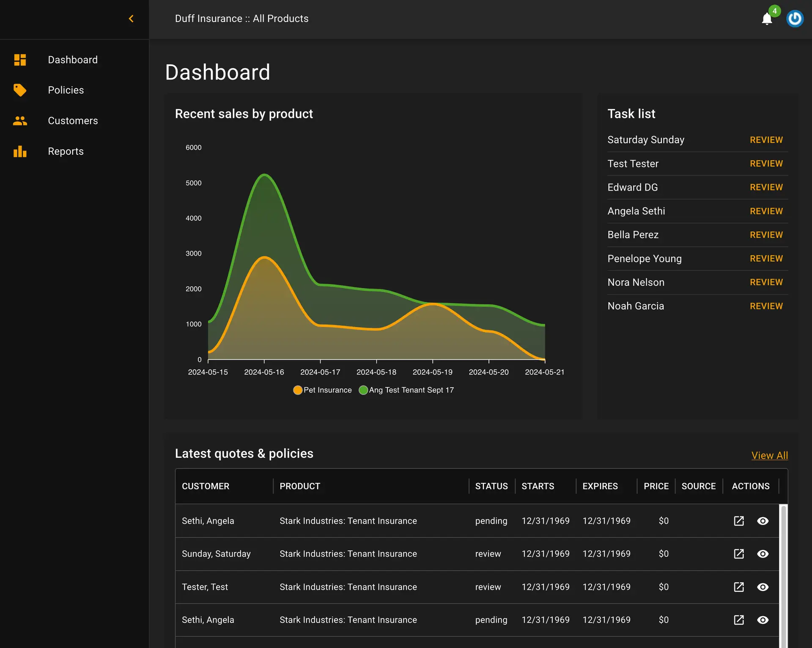View Sunday, Saturday row with eye icon
Image resolution: width=812 pixels, height=648 pixels.
pos(763,554)
